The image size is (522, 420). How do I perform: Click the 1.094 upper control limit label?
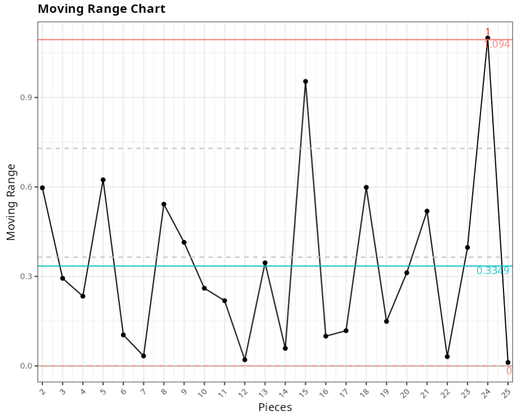[497, 44]
